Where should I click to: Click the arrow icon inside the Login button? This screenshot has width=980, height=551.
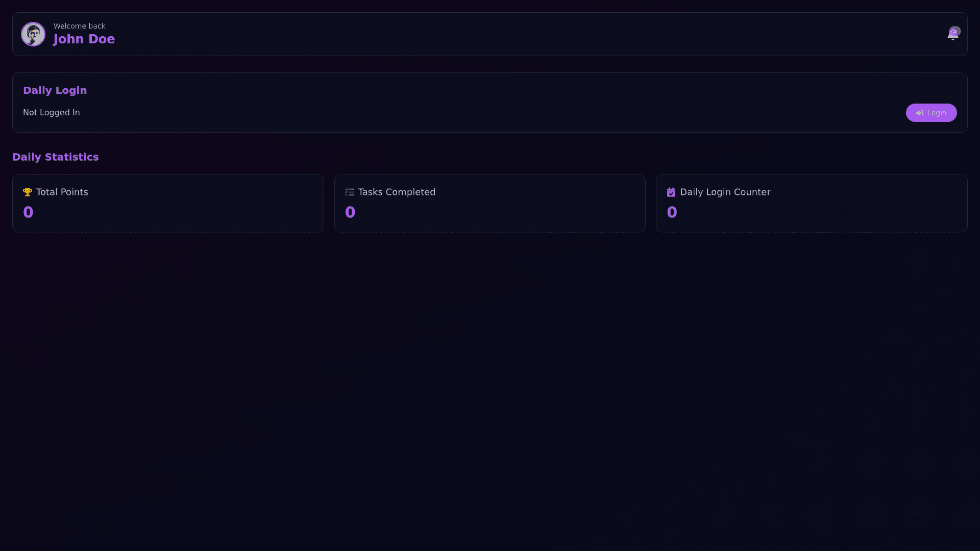[920, 113]
